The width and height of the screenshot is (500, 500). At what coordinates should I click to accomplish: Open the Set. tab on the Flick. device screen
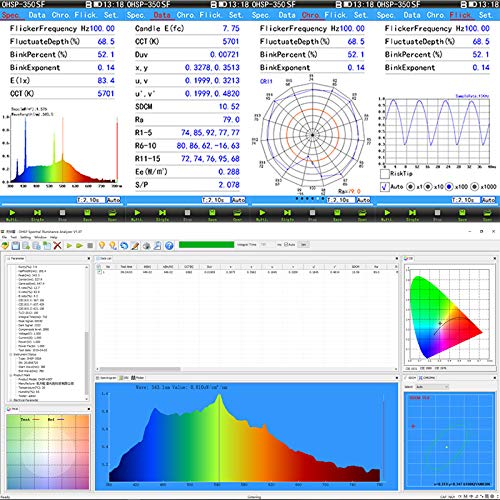coord(485,15)
